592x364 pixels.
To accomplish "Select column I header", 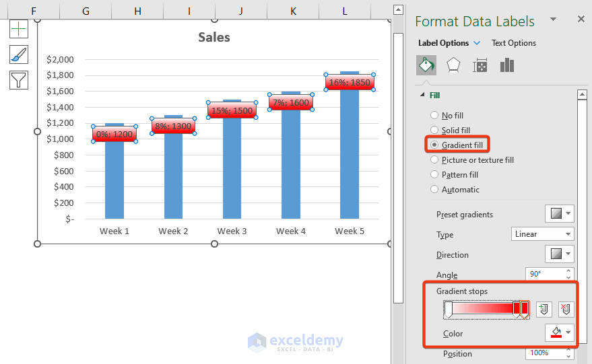I will (x=189, y=11).
